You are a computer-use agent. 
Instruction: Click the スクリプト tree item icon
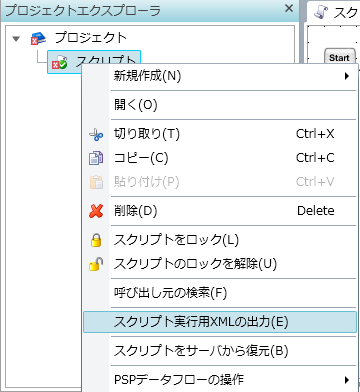click(59, 62)
